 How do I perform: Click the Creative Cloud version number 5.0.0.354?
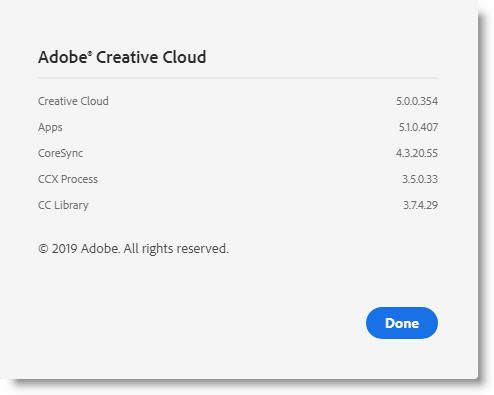[417, 101]
